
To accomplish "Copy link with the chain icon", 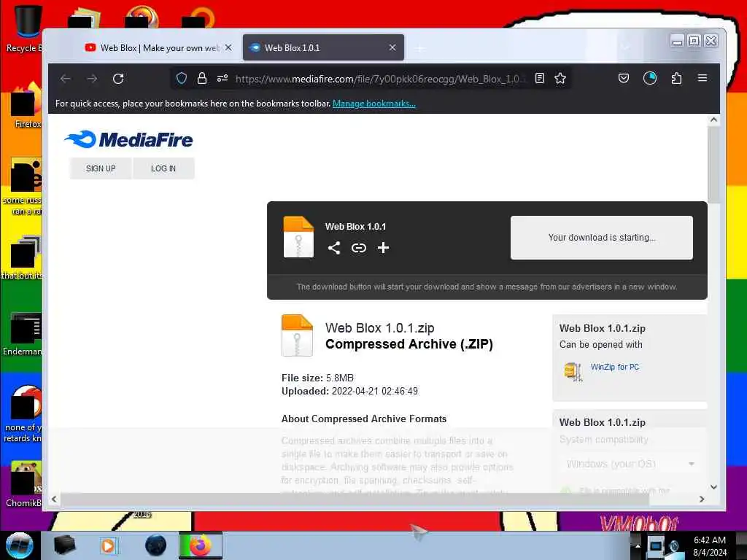I will tap(359, 248).
